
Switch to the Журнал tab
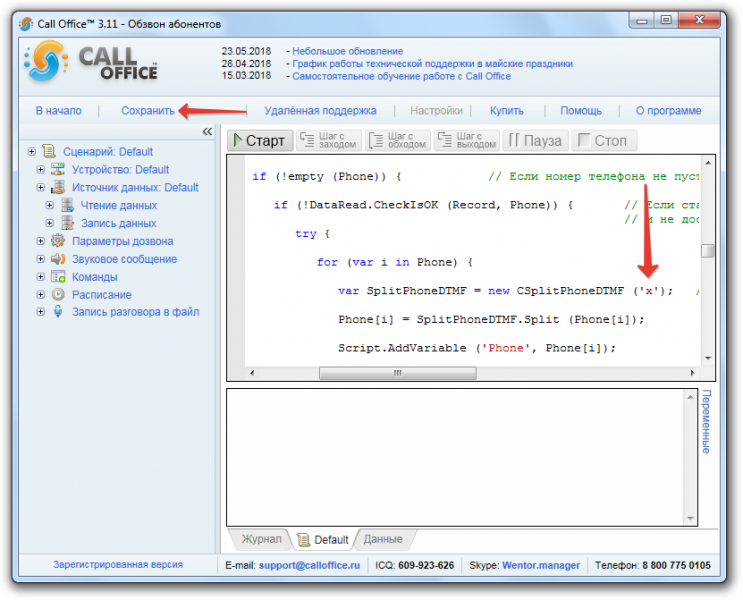pyautogui.click(x=261, y=539)
